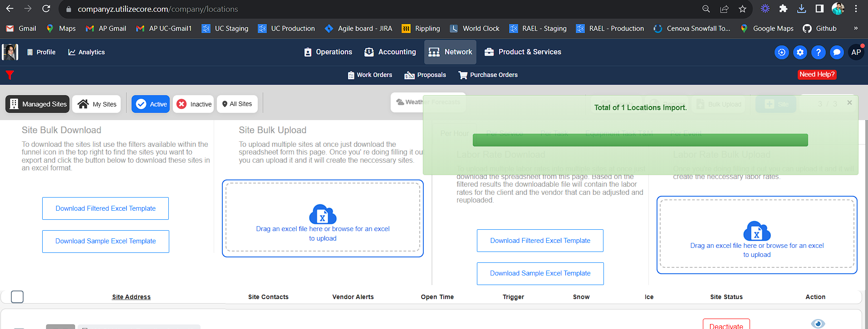Click the address bar URL field

click(381, 9)
